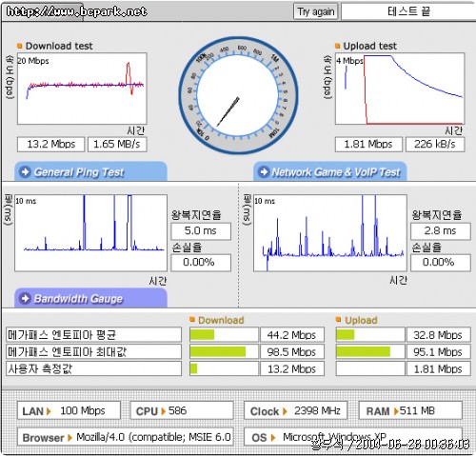Click the orange bullet beside Download test
Image resolution: width=476 pixels, height=456 pixels.
point(20,46)
